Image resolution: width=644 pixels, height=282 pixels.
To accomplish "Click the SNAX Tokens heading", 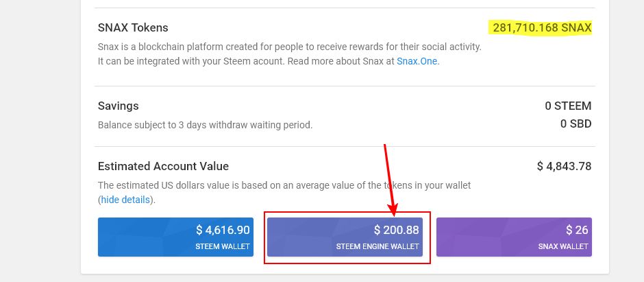I will pyautogui.click(x=133, y=28).
